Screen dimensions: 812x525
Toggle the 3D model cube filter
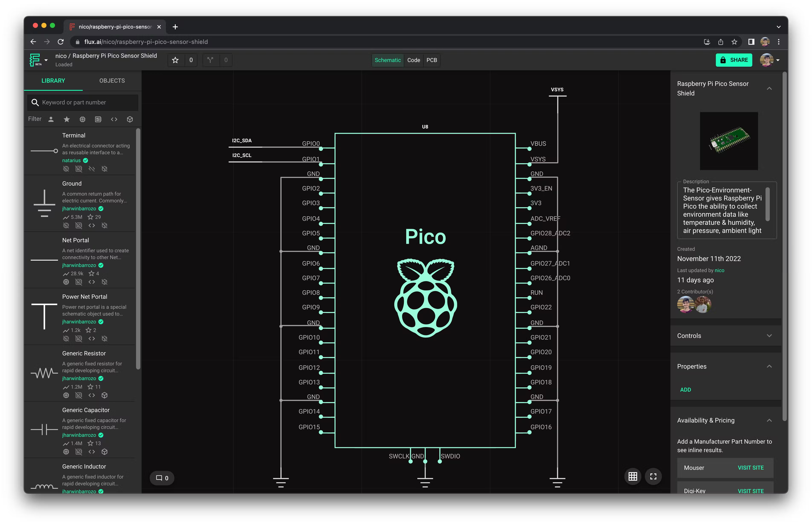point(130,119)
